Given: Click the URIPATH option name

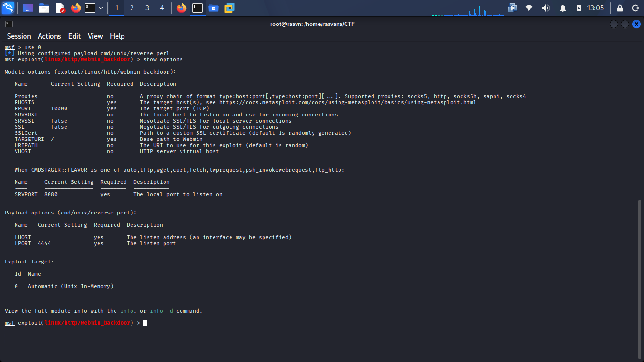Looking at the screenshot, I should [x=26, y=145].
